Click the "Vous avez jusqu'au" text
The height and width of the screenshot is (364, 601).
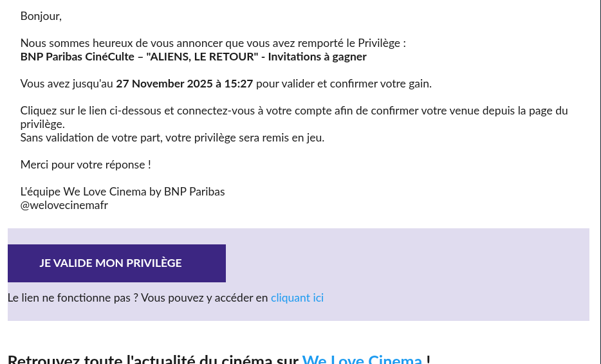(66, 84)
